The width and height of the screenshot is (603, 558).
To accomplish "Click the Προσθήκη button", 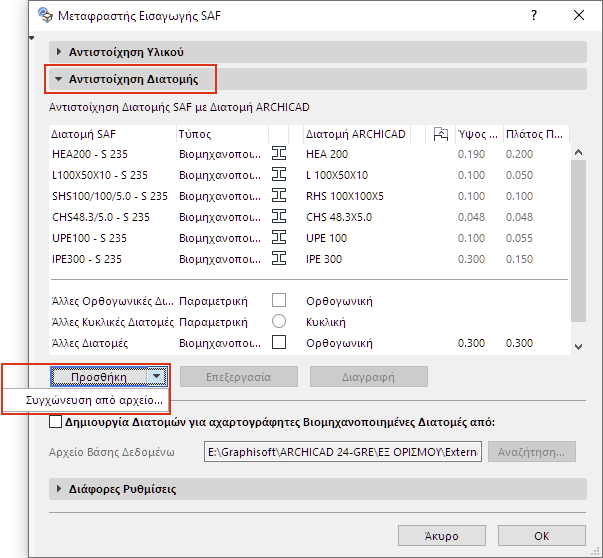I will (99, 377).
